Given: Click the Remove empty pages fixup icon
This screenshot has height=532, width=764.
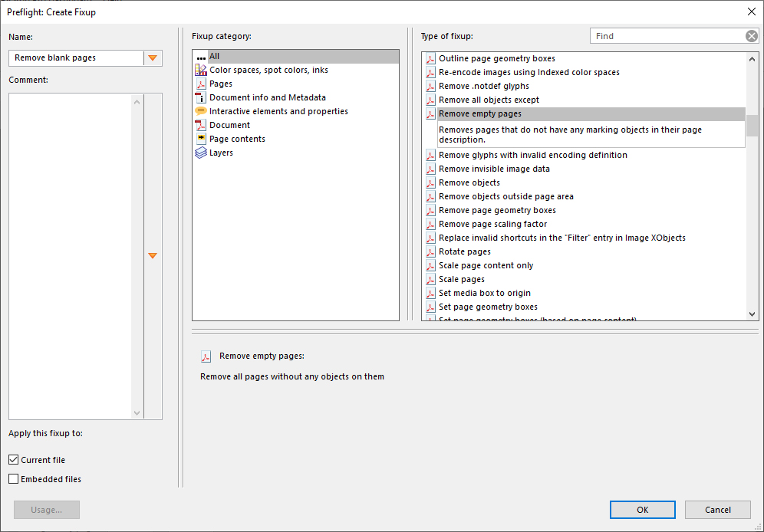Looking at the screenshot, I should 430,113.
